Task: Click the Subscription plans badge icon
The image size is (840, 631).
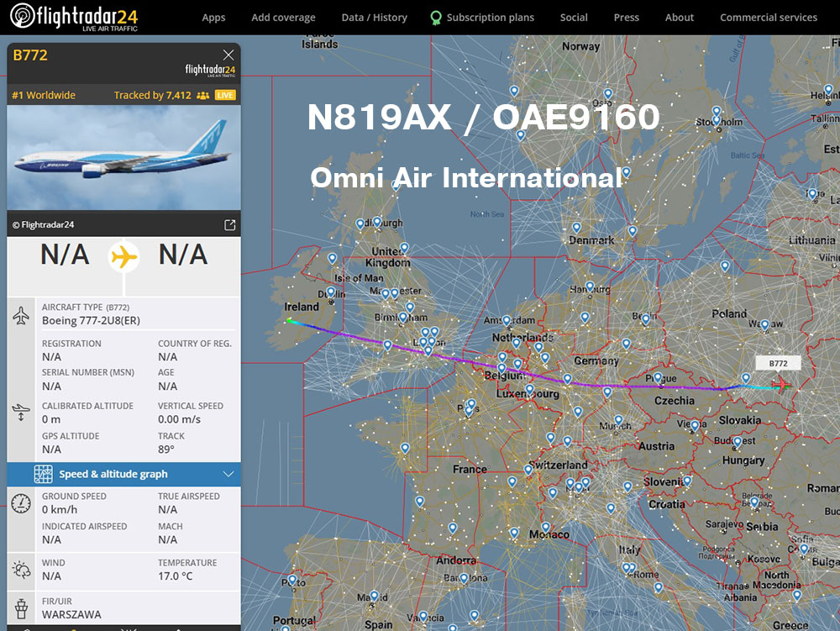Action: (x=436, y=18)
